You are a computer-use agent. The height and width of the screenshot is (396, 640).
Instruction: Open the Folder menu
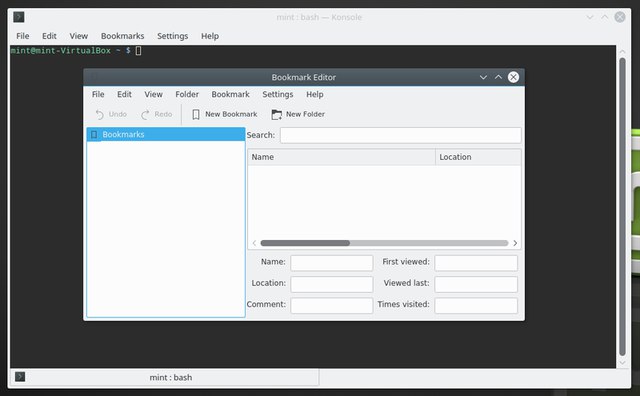coord(187,94)
